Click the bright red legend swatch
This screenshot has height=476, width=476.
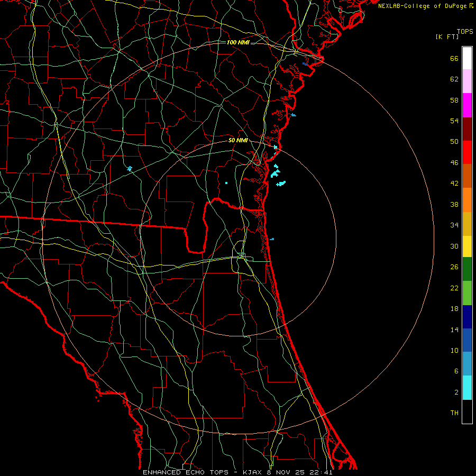[x=467, y=152]
